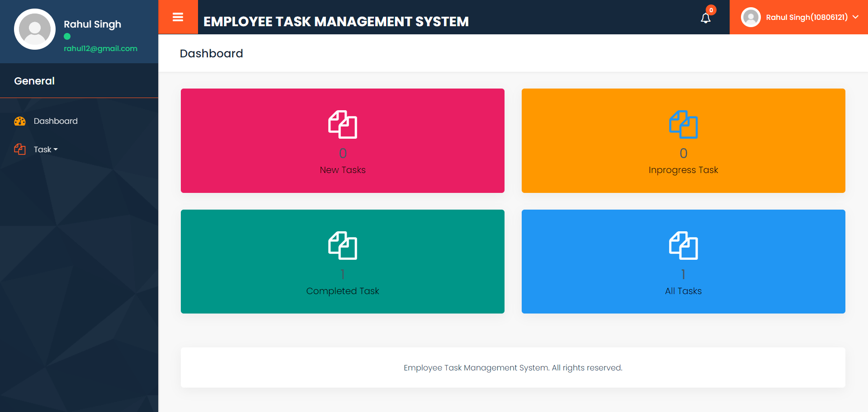The height and width of the screenshot is (412, 868).
Task: Open Task from the sidebar menu
Action: (43, 149)
